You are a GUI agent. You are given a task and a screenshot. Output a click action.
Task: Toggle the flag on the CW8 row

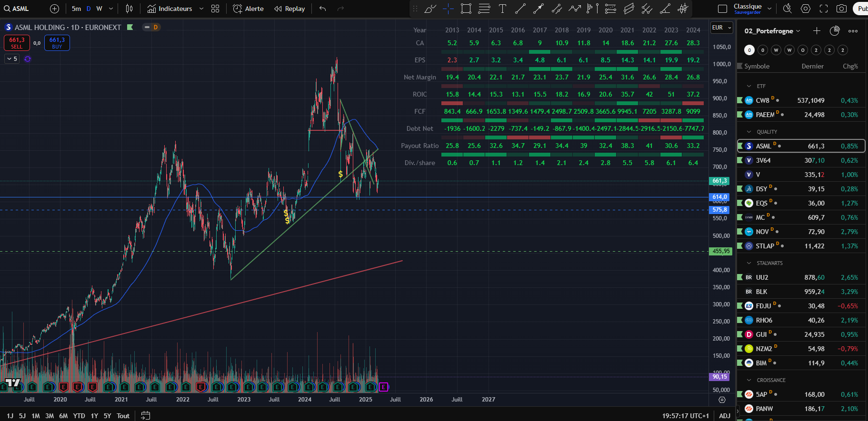point(740,100)
